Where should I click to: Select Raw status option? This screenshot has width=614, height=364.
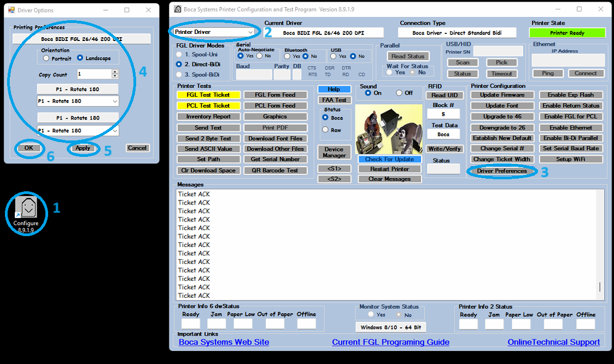pyautogui.click(x=325, y=130)
